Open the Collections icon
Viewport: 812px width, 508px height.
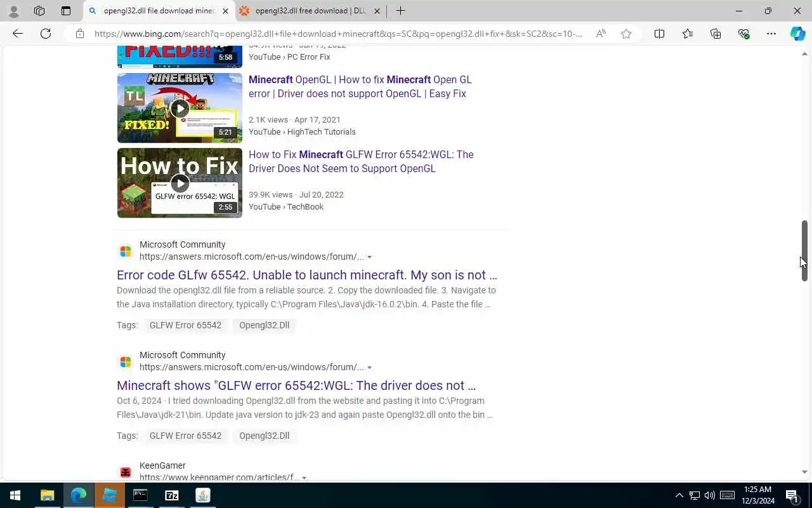coord(716,34)
